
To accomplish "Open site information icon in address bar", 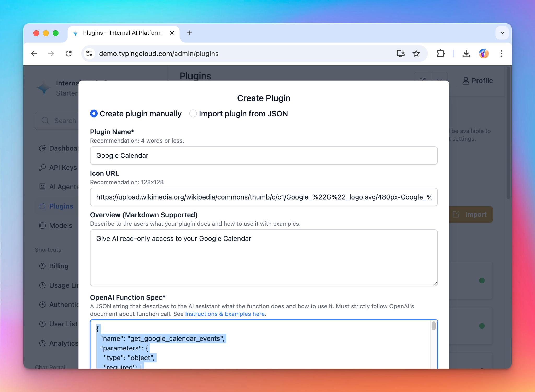I will 89,54.
